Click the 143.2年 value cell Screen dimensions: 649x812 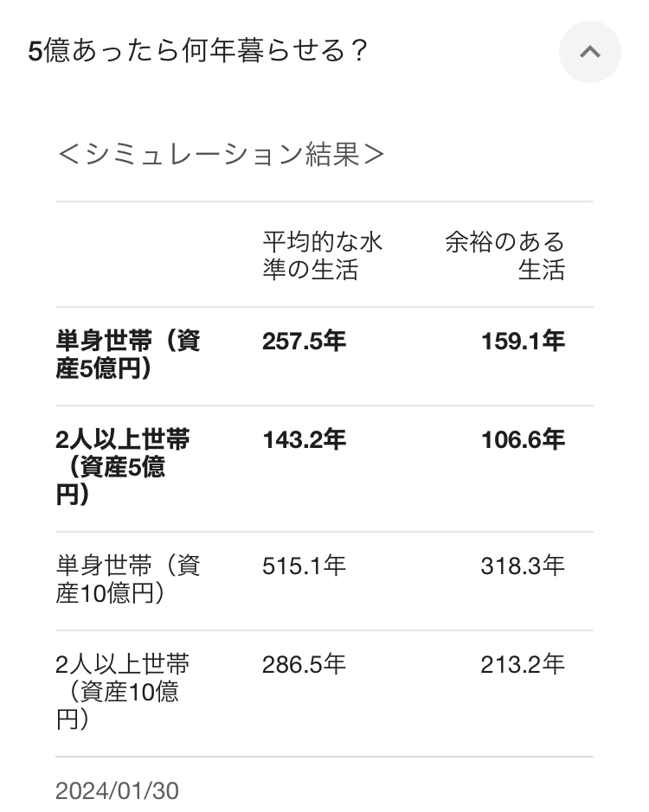pyautogui.click(x=304, y=440)
